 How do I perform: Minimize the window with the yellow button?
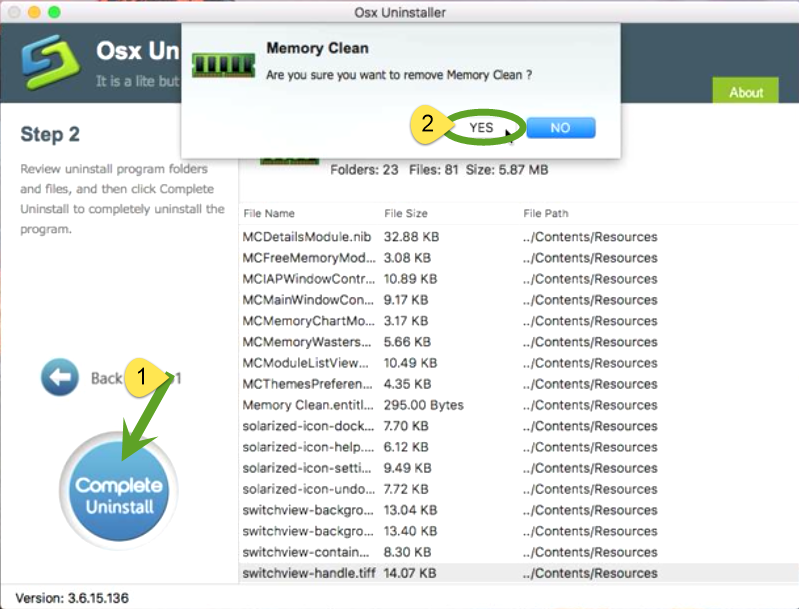(x=34, y=12)
